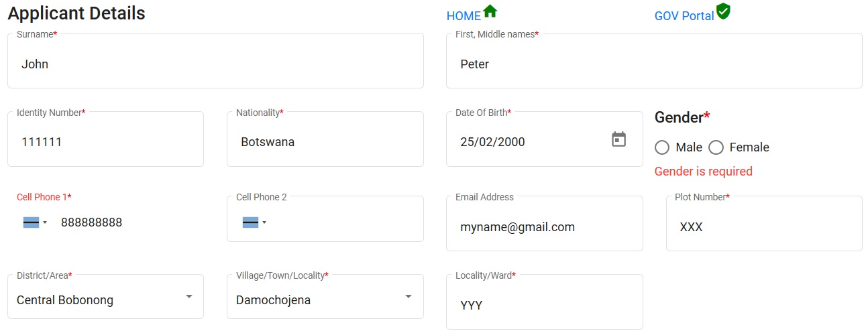Open the Village/Town/Locality dropdown

[409, 297]
